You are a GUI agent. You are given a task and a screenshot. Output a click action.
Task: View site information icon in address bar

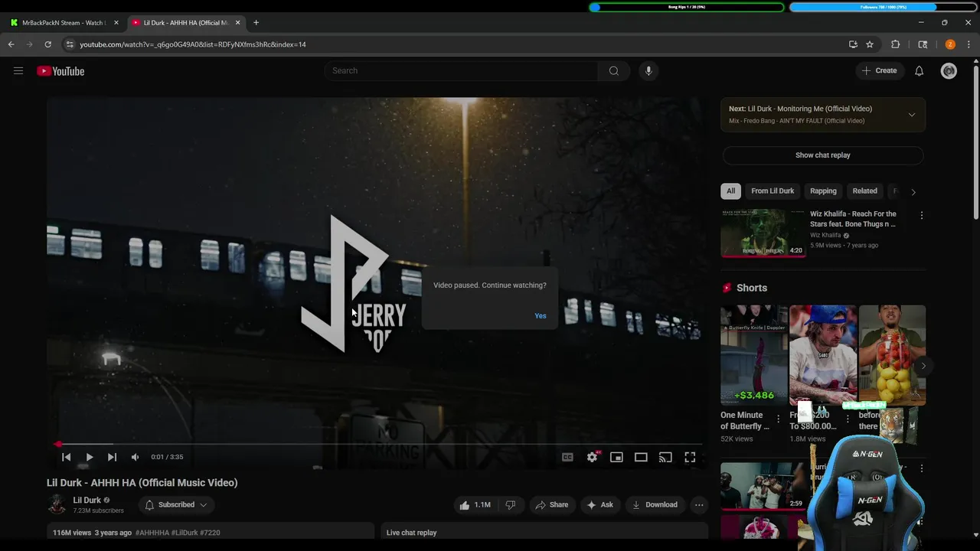click(70, 44)
